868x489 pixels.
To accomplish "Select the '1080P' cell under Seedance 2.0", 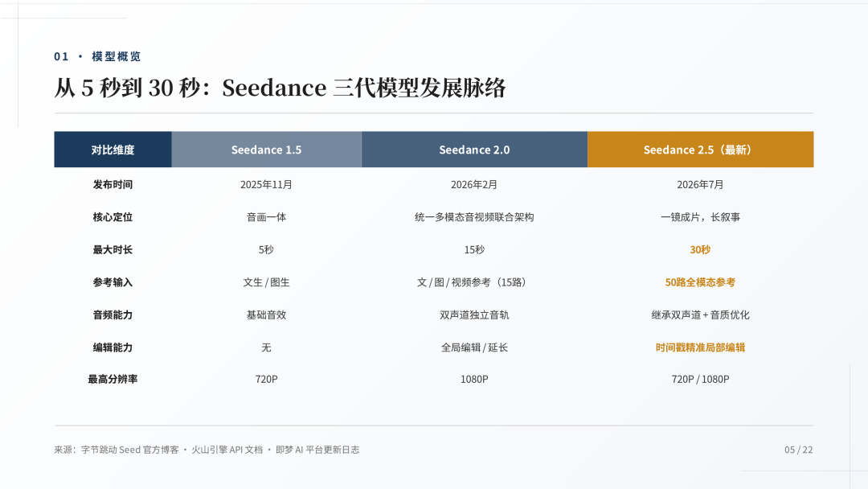I will (x=474, y=380).
